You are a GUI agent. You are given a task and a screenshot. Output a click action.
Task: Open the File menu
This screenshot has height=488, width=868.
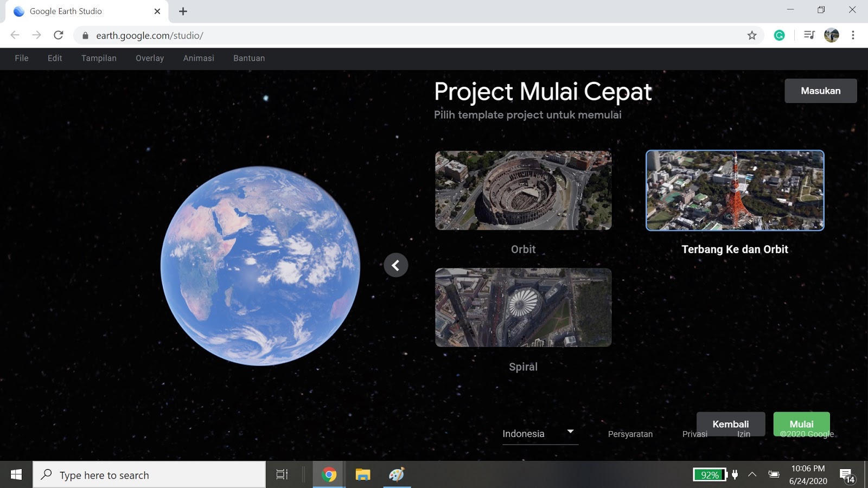21,58
